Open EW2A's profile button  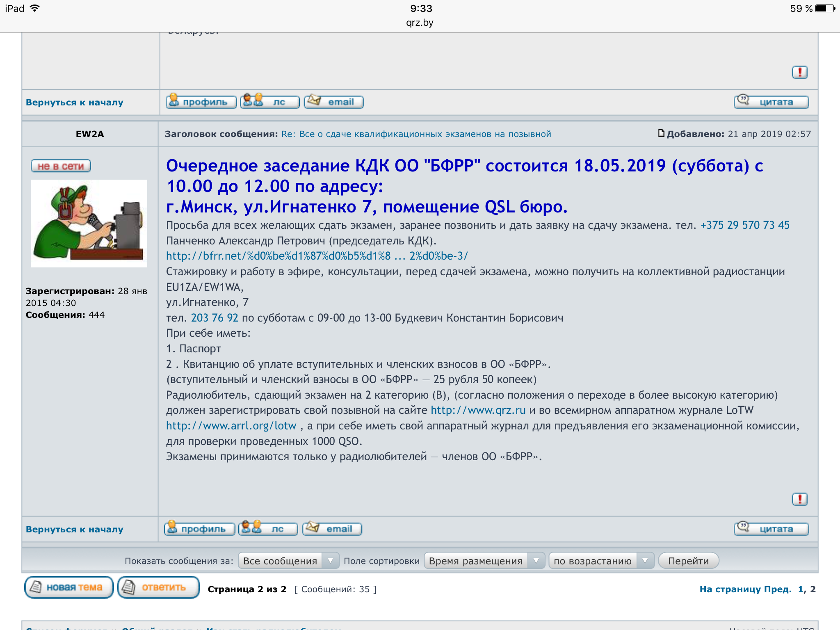coord(199,529)
